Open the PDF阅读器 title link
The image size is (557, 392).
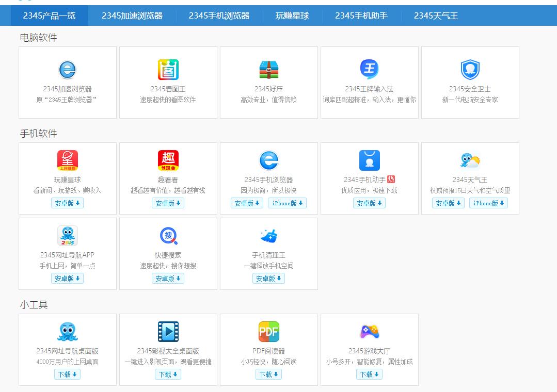coord(269,351)
